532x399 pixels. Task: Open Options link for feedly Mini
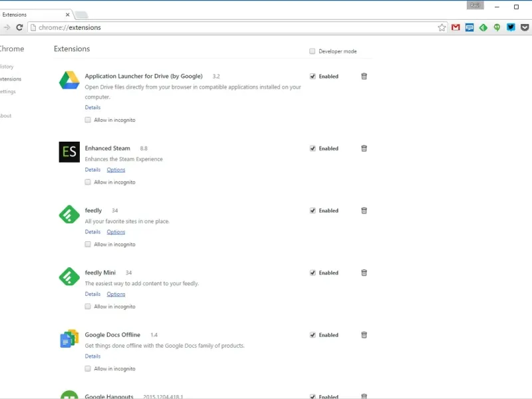pyautogui.click(x=116, y=294)
